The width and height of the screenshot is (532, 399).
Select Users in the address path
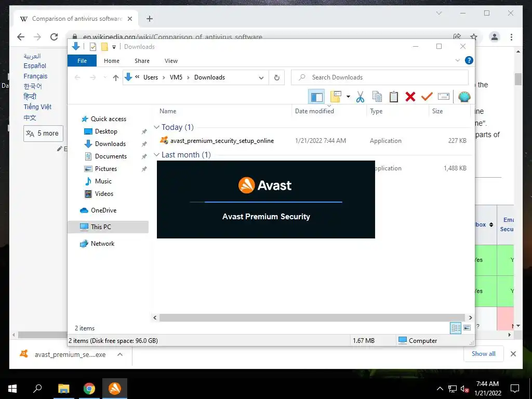point(150,77)
